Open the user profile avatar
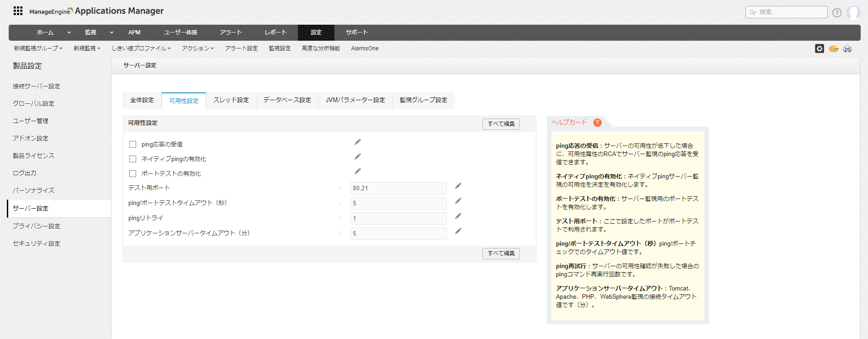The image size is (868, 339). tap(853, 12)
